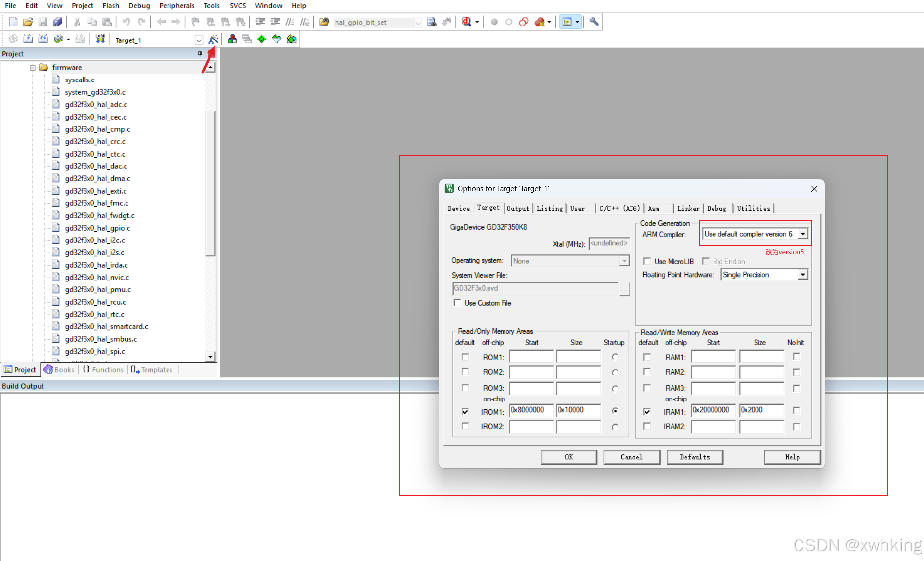Open Manage Run-Time Environment green diamond icon

[x=262, y=39]
